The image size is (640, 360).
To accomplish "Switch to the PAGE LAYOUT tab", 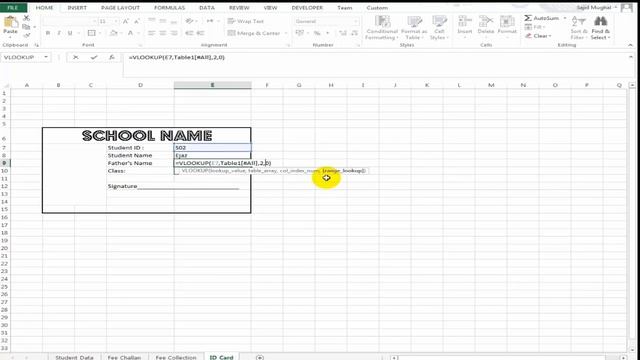I will (120, 8).
